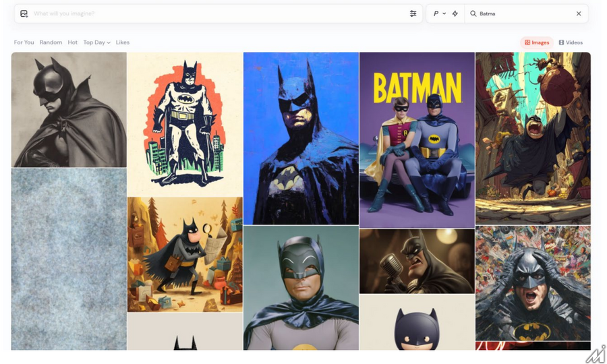
Task: Open the retro print Batman with orange outline
Action: tap(185, 124)
